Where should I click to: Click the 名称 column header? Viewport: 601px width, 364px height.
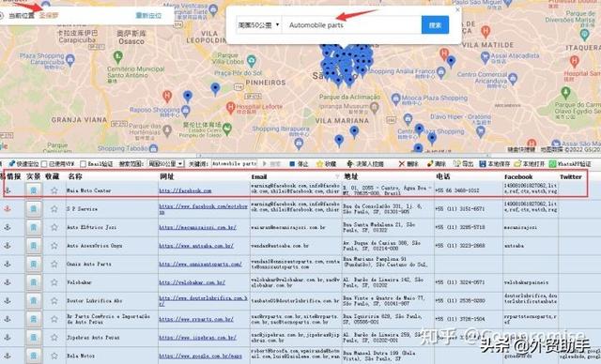point(75,176)
